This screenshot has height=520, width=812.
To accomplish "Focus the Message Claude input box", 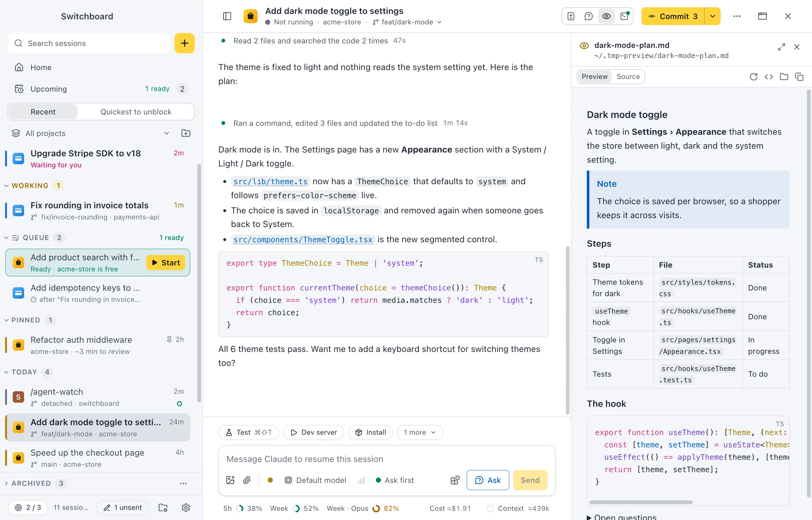I will (387, 459).
